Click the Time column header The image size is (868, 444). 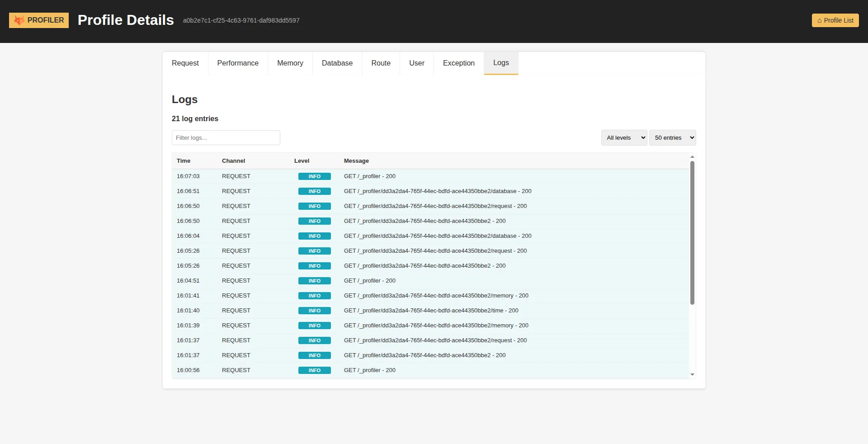(x=184, y=161)
